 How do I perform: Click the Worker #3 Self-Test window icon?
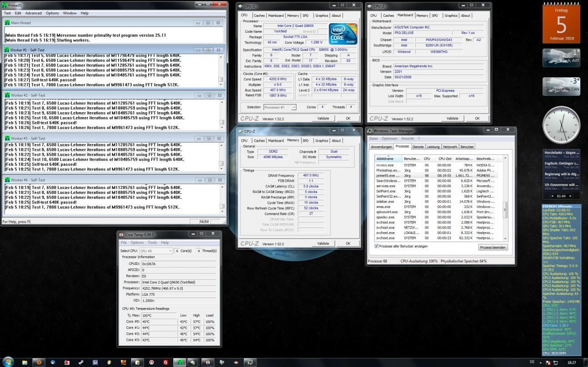click(7, 138)
